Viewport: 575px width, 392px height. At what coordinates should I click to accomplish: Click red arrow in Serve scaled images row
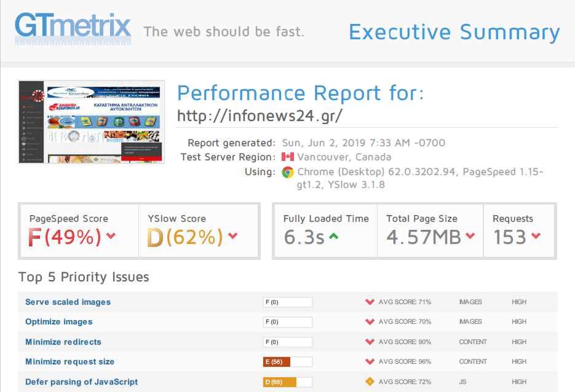[x=370, y=302]
